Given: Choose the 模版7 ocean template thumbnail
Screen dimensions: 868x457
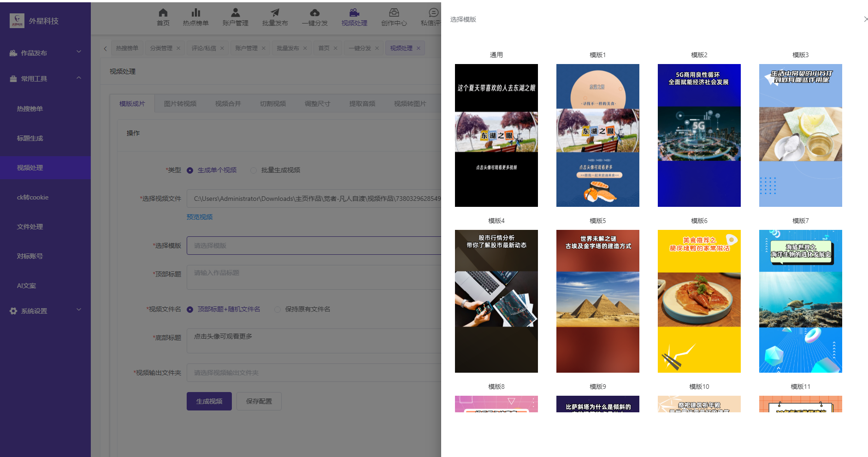Looking at the screenshot, I should (801, 301).
